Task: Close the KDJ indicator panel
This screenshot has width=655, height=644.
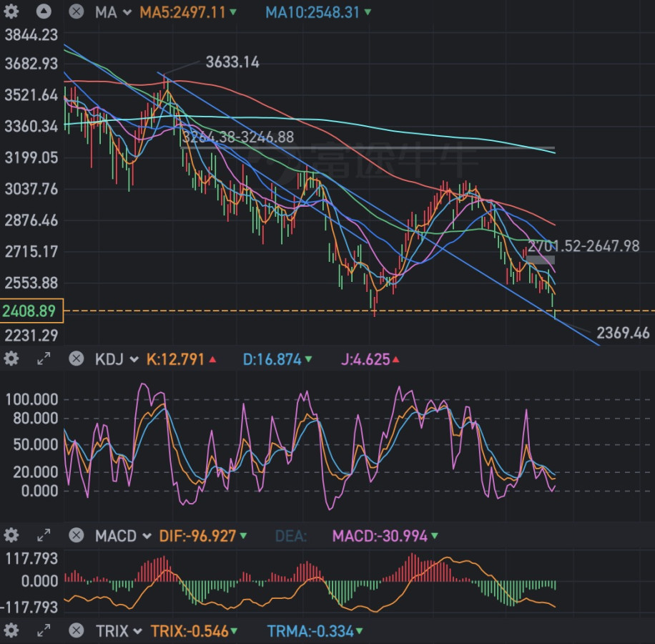Action: click(77, 358)
